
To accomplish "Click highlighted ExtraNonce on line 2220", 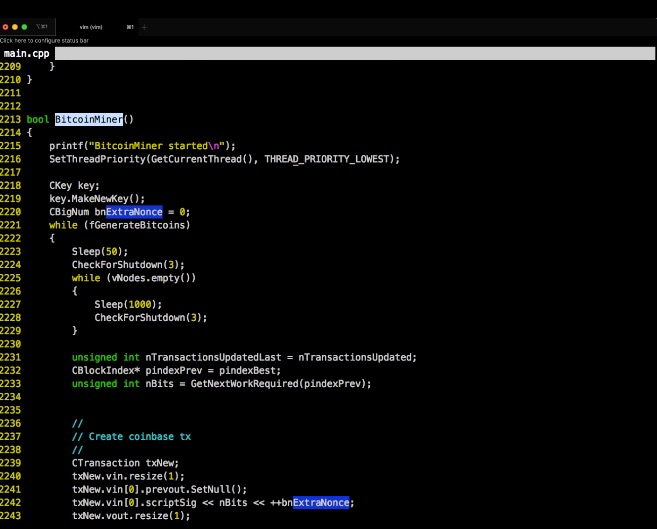I will [134, 212].
